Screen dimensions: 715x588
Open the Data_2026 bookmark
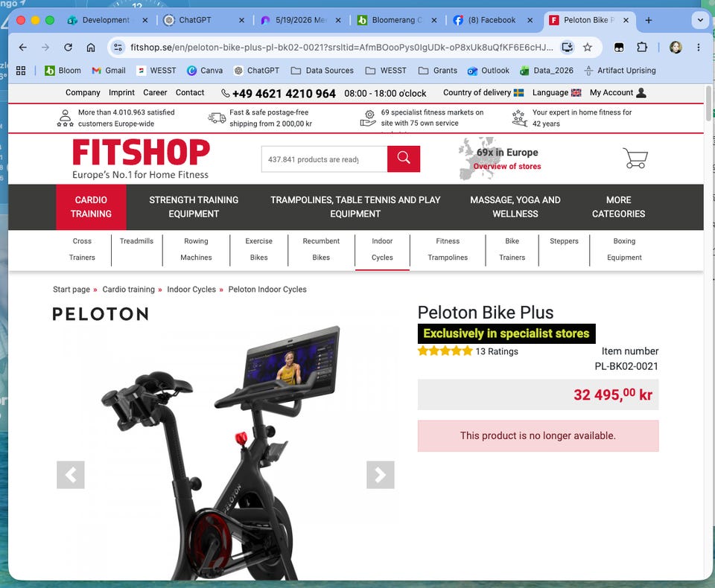pyautogui.click(x=546, y=71)
